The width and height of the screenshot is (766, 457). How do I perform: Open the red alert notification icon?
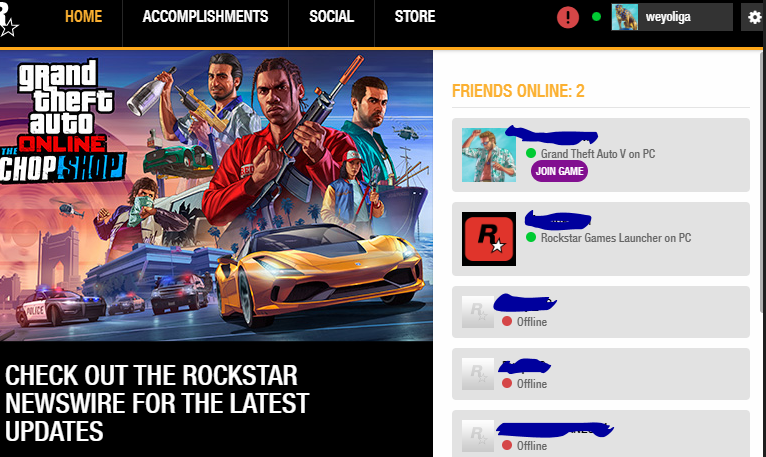tap(568, 18)
